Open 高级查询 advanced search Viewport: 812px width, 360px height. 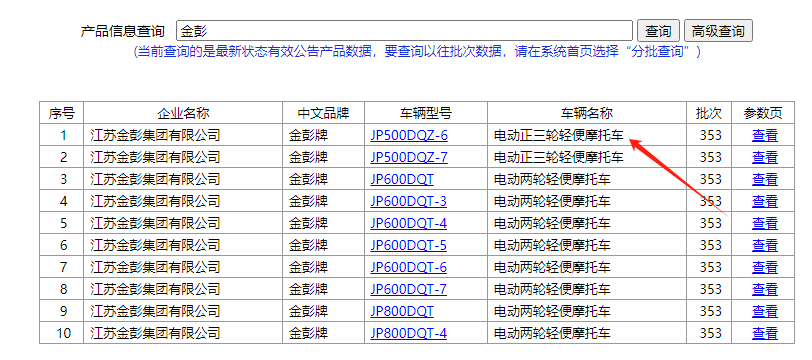click(x=718, y=31)
